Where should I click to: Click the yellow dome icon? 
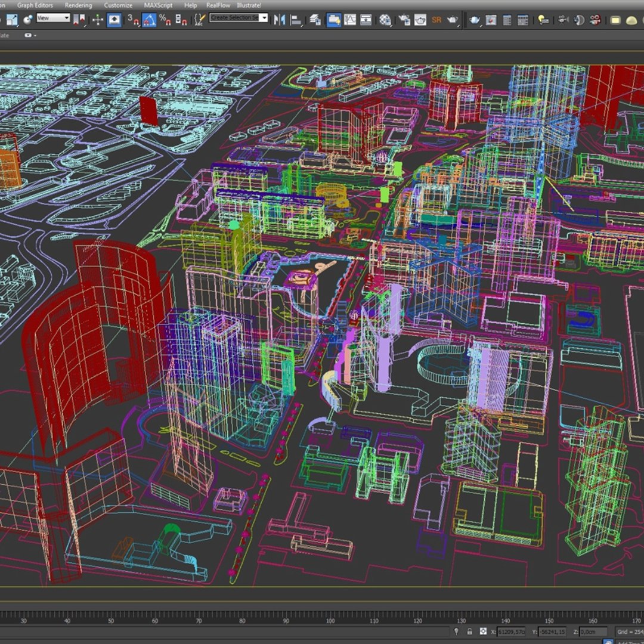click(631, 20)
